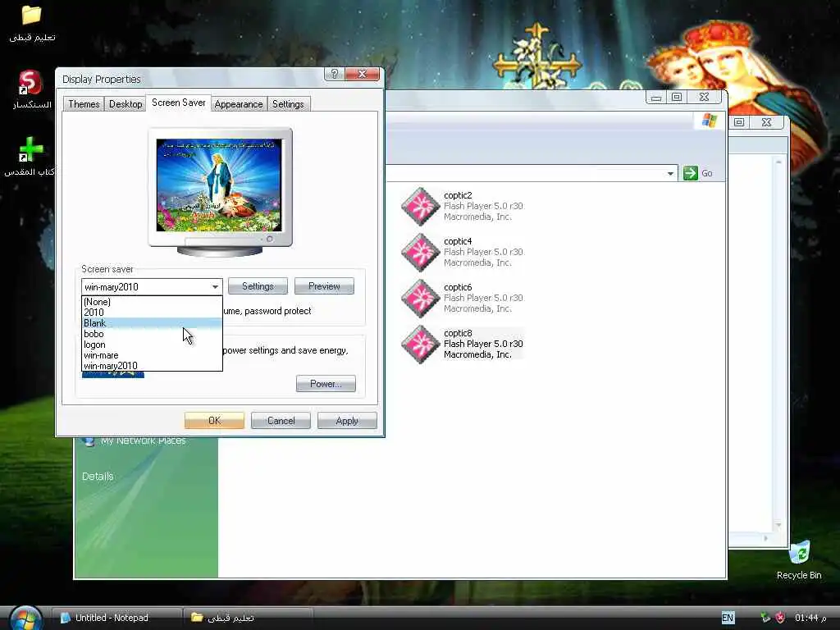Click Cancel in Display Properties

281,421
